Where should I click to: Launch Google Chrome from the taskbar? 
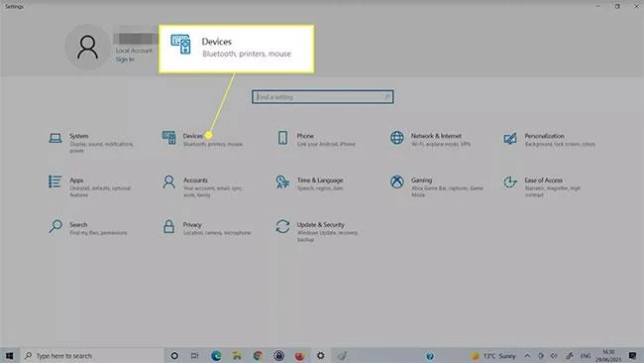(258, 356)
